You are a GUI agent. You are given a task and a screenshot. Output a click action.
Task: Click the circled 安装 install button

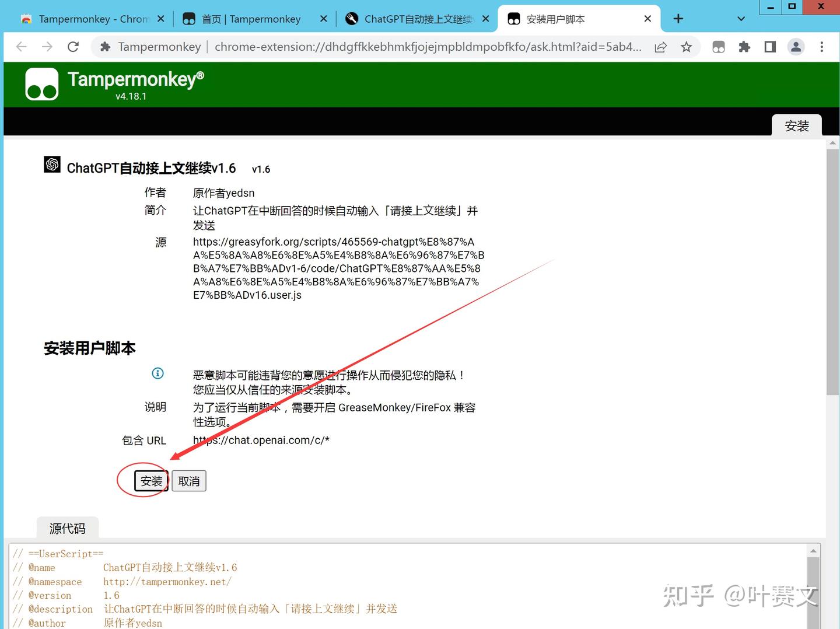coord(151,481)
